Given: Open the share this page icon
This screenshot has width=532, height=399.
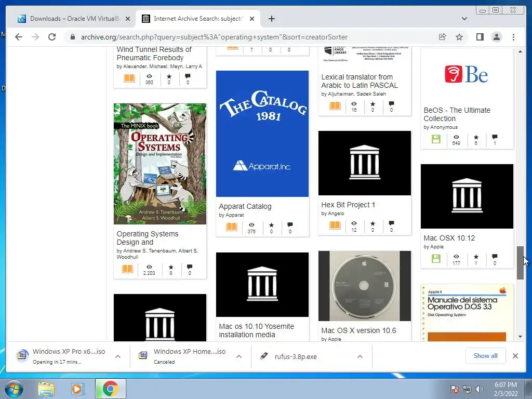Looking at the screenshot, I should tap(443, 37).
